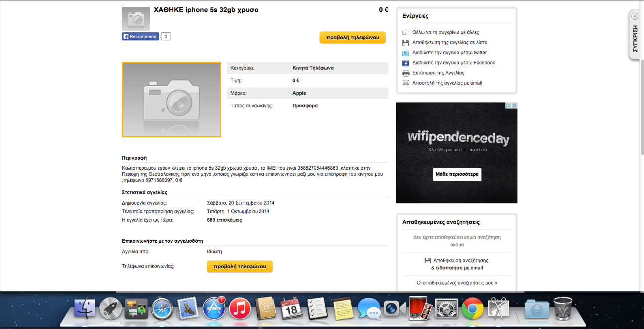This screenshot has width=644, height=329.
Task: Click the 'Κινητά Τηλέφωνα' category value
Action: (x=313, y=68)
